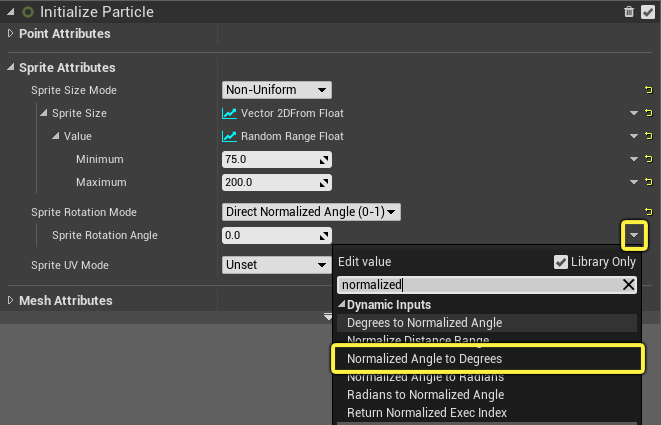Click the Sprite Rotation Angle value field
661x425 pixels.
pyautogui.click(x=277, y=235)
